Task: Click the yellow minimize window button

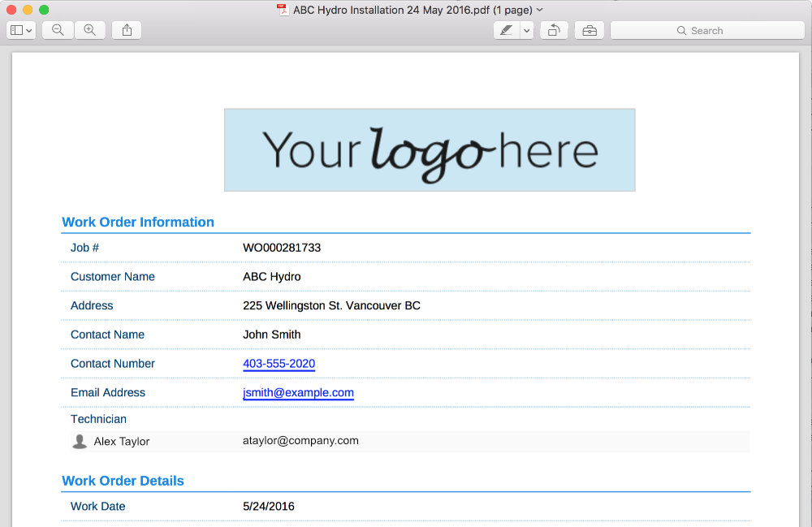Action: point(28,10)
